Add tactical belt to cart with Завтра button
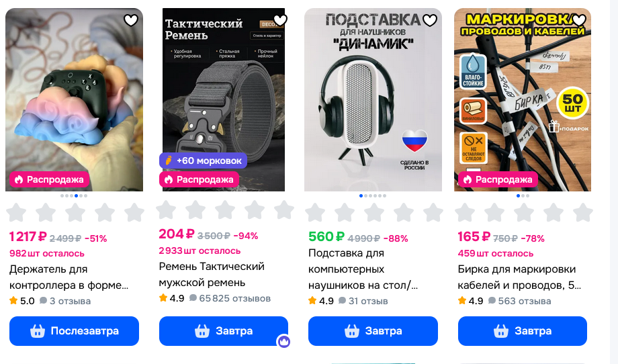Viewport: 618px width, 364px height. click(x=224, y=331)
